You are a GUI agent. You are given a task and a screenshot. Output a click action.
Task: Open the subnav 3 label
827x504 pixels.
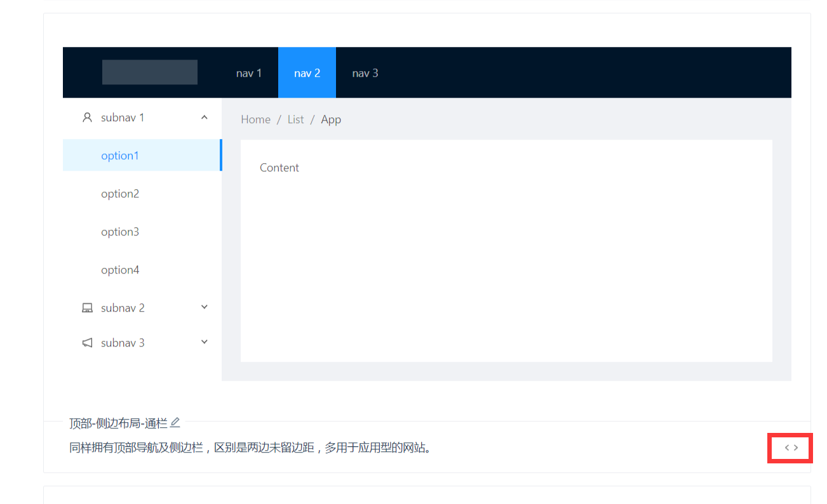(123, 343)
